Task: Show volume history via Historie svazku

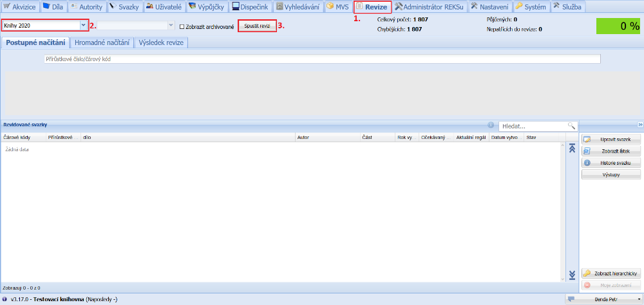Action: (611, 163)
